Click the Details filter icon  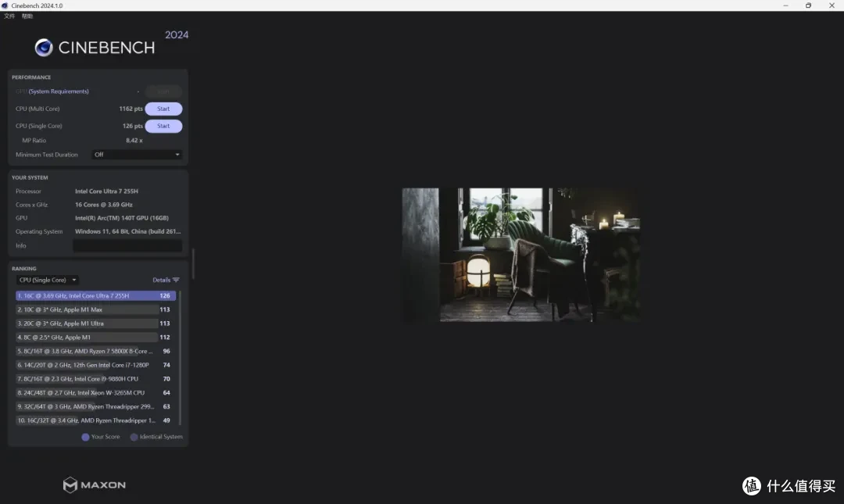tap(176, 280)
